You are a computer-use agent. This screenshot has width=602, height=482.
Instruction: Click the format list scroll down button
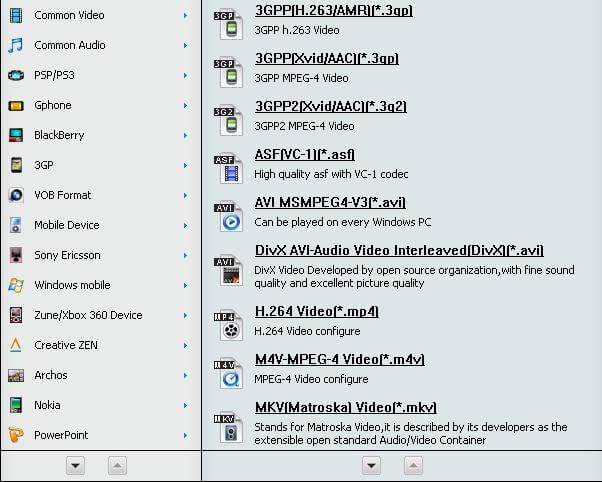(x=371, y=466)
